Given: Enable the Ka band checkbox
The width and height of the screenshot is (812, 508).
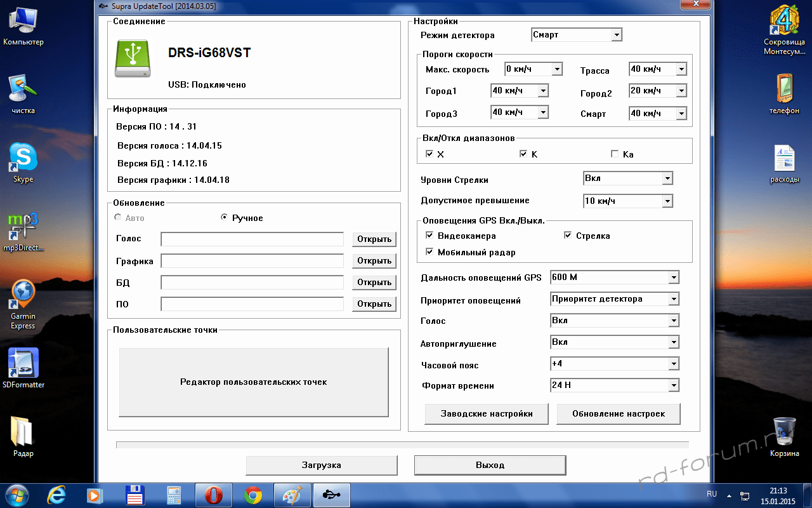Looking at the screenshot, I should (x=614, y=154).
